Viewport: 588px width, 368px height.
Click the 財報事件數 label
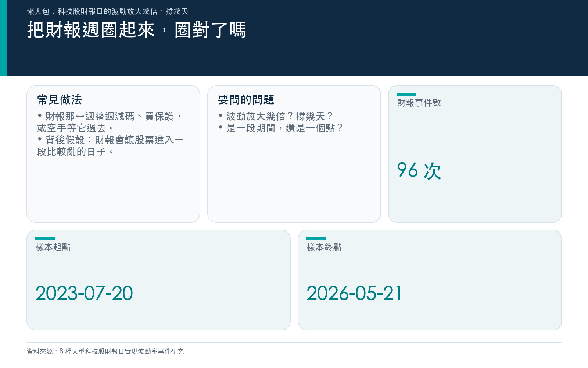[419, 103]
